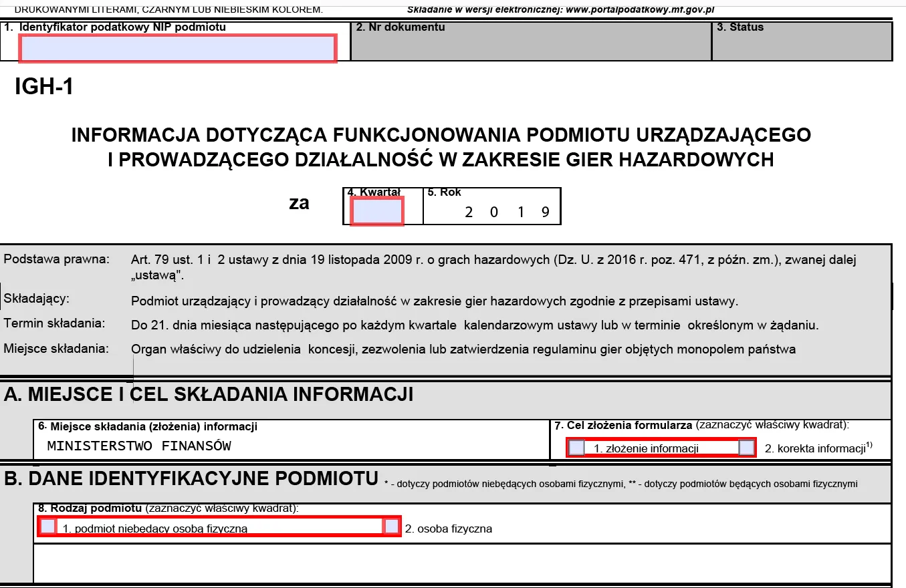
Task: Select the Kwartał input box
Action: (x=378, y=211)
